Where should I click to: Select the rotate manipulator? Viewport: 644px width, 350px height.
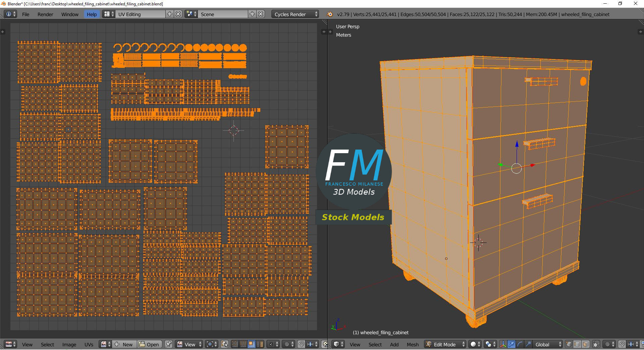coord(520,344)
